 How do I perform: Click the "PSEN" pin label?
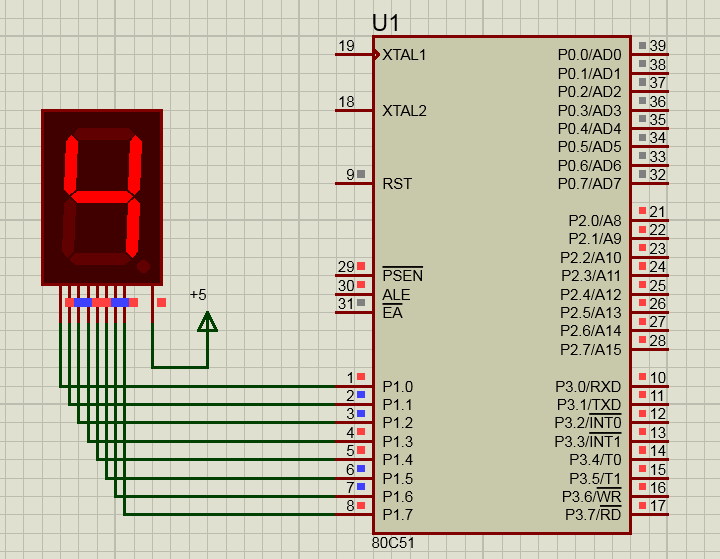click(x=402, y=276)
